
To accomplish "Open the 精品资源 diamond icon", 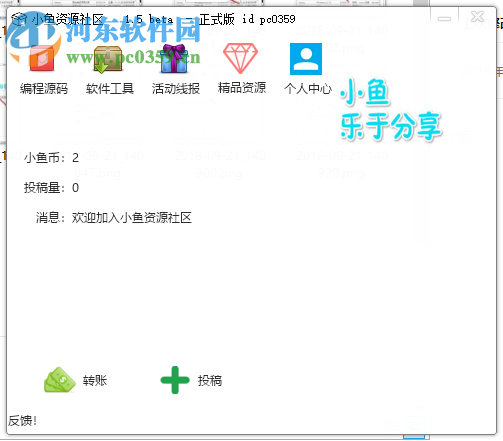I will point(240,58).
